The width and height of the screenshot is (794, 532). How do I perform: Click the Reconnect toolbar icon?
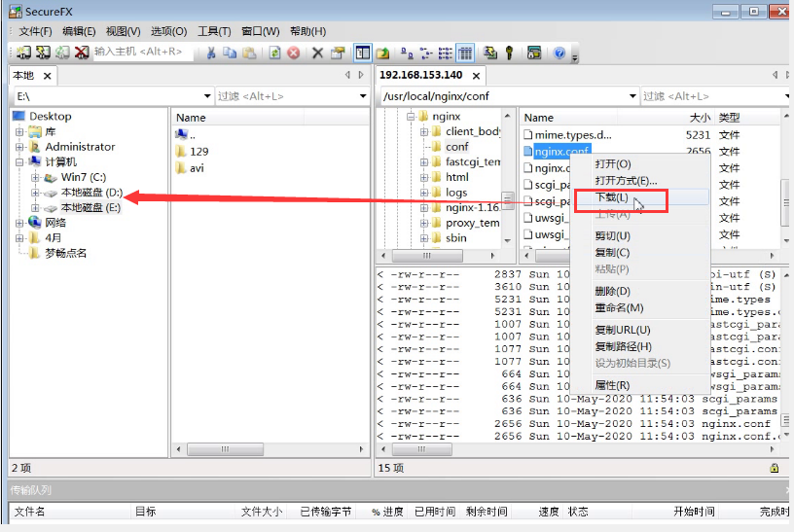pos(62,53)
